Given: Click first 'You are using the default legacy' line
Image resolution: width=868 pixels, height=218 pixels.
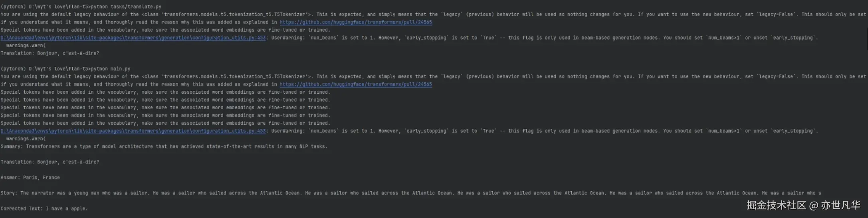Looking at the screenshot, I should pos(434,14).
